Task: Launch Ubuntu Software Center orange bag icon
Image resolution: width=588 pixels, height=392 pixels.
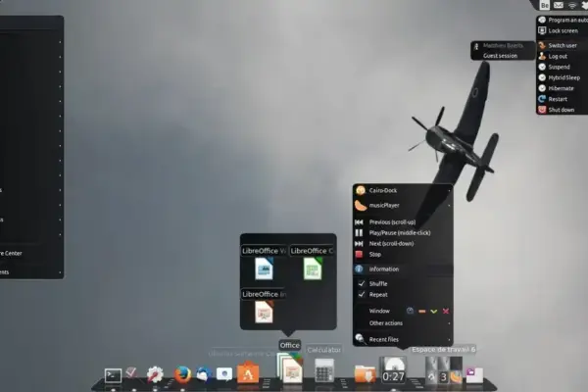Action: (248, 372)
